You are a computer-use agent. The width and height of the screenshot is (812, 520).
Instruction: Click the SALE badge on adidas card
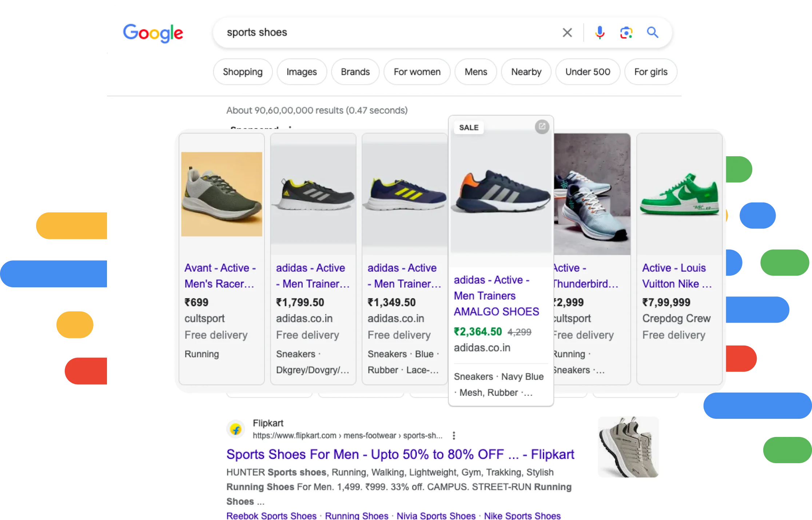pyautogui.click(x=469, y=127)
